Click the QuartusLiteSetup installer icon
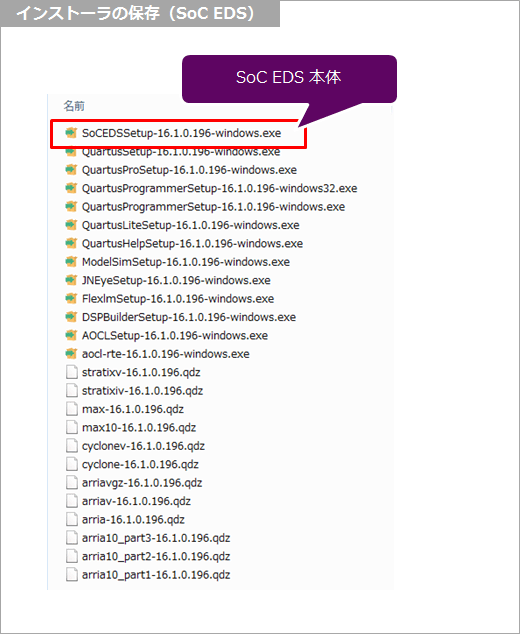520x634 pixels. [x=71, y=225]
